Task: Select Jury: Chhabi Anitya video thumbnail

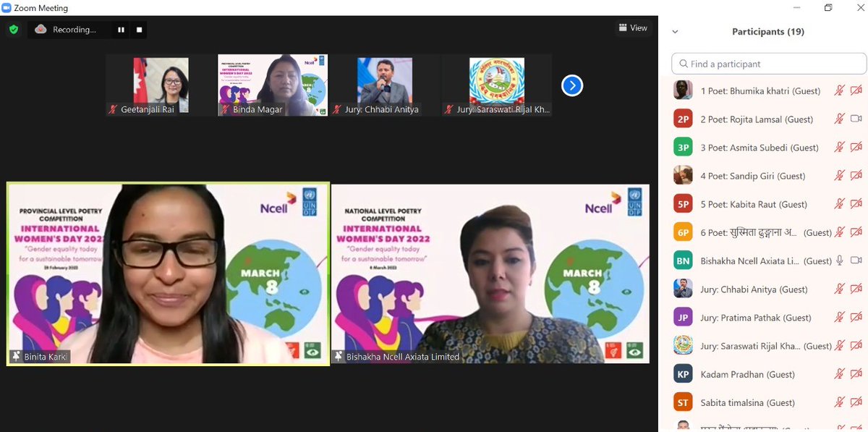Action: tap(385, 86)
